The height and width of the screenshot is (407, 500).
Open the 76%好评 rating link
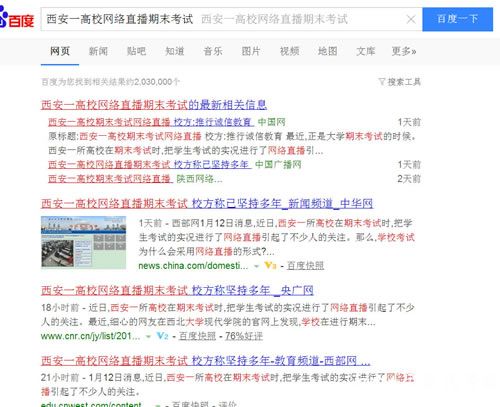(244, 336)
